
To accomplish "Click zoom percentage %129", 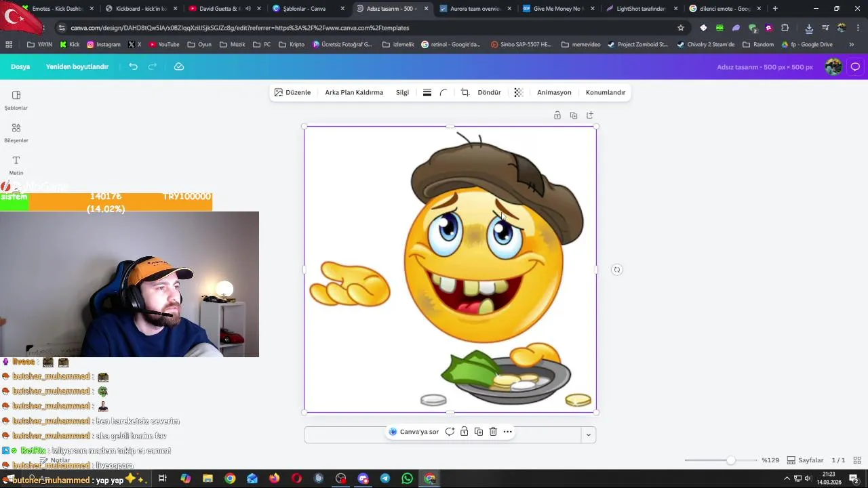I will [770, 460].
